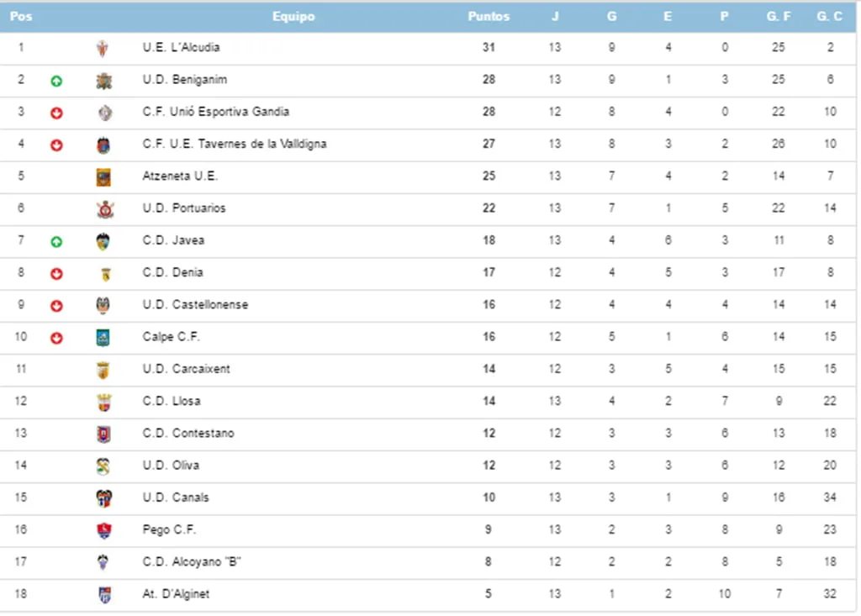The image size is (861, 616).
Task: Select the U.D. Portuarios team badge
Action: pyautogui.click(x=105, y=209)
